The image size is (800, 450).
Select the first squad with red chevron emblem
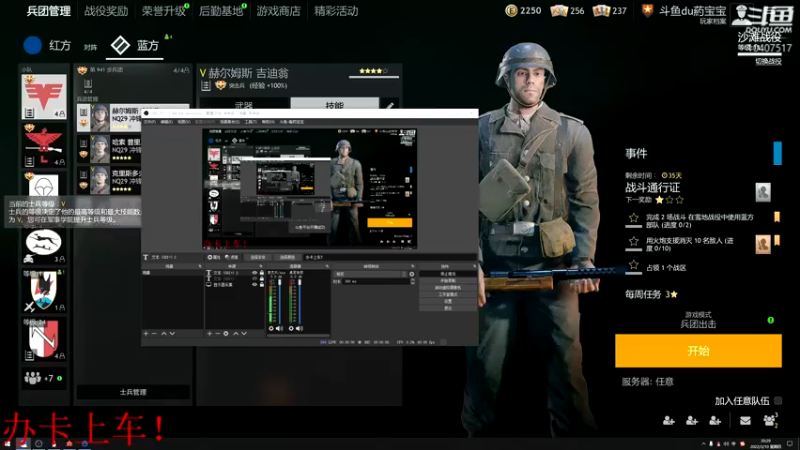pos(44,96)
